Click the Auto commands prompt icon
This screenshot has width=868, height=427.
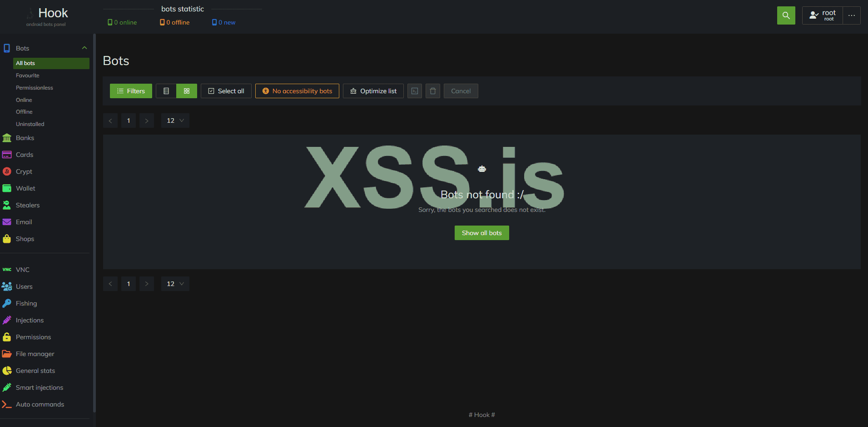tap(7, 404)
